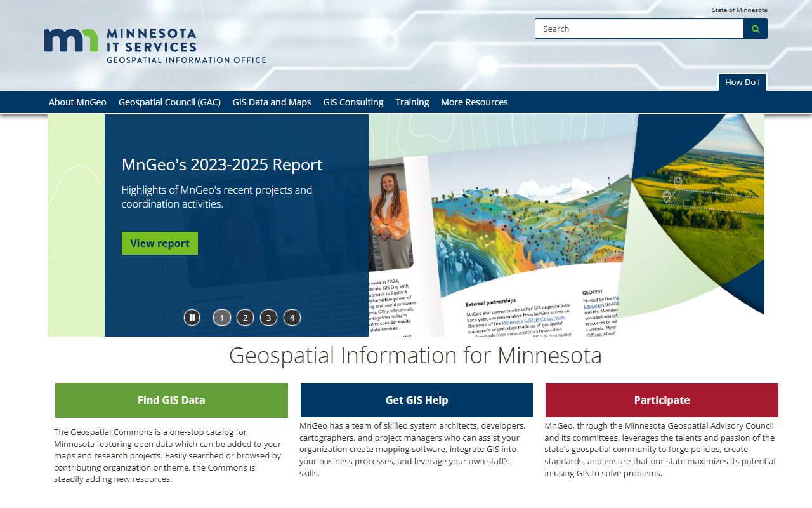
Task: Open the GIS Consulting menu
Action: click(353, 102)
